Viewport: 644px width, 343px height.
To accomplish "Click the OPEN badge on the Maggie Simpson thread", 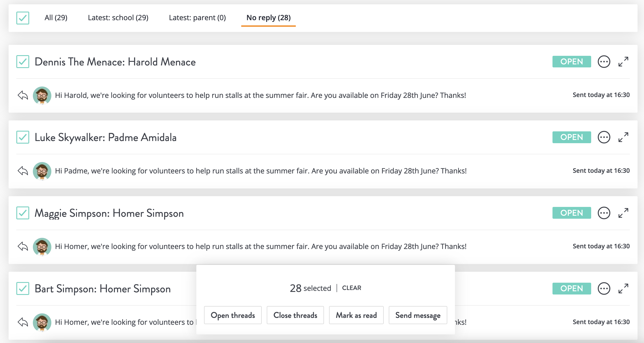I will (571, 213).
